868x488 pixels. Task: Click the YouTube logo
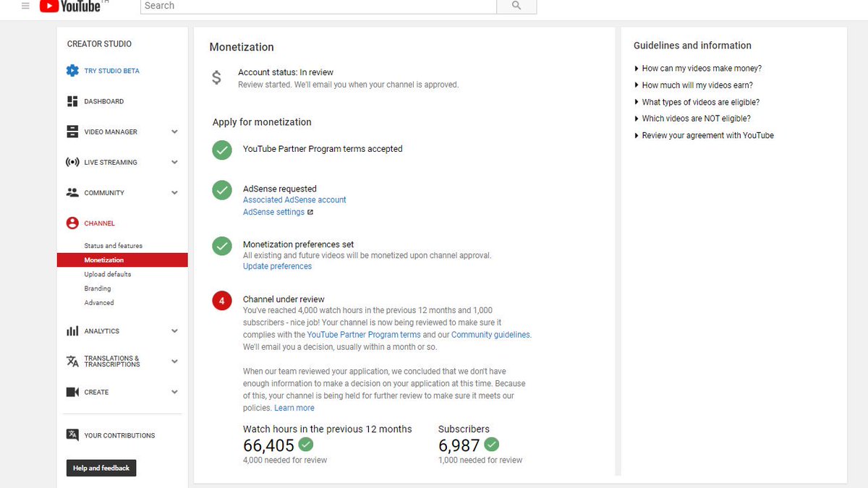(69, 6)
